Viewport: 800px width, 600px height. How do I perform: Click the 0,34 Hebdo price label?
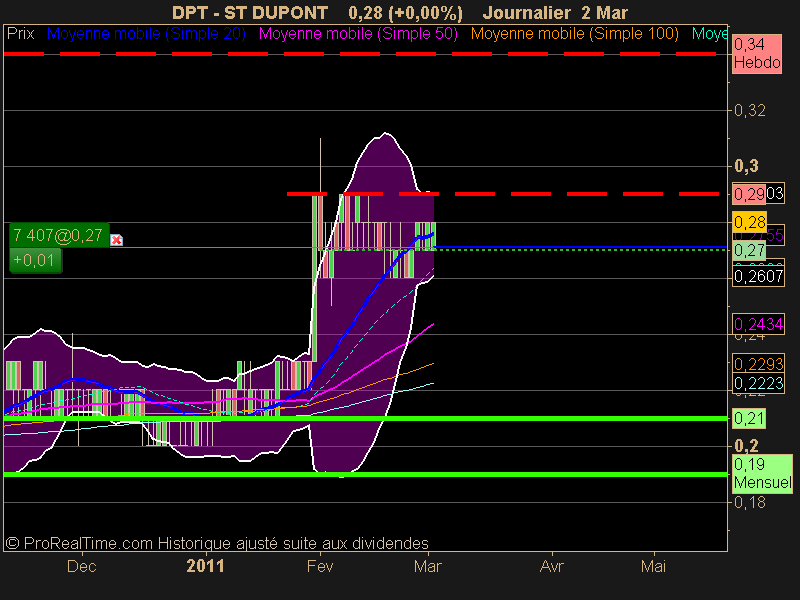(x=757, y=54)
